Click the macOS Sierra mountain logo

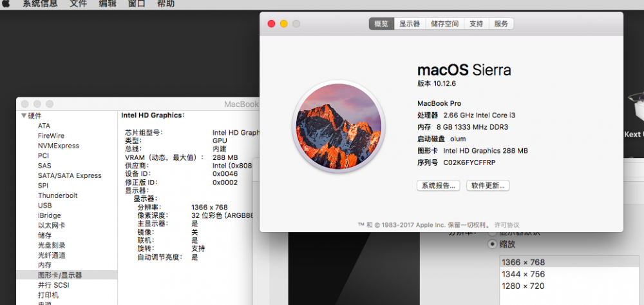(339, 126)
